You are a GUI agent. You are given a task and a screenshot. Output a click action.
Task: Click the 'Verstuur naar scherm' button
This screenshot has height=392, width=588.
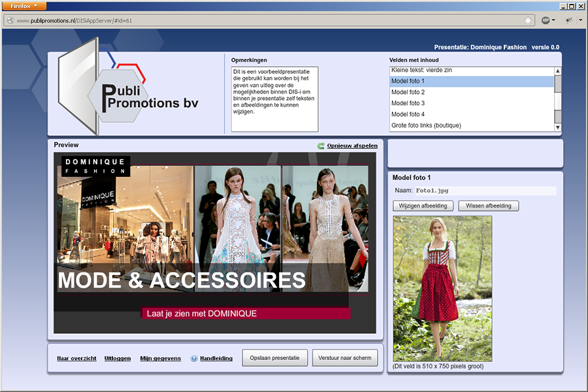[x=345, y=358]
